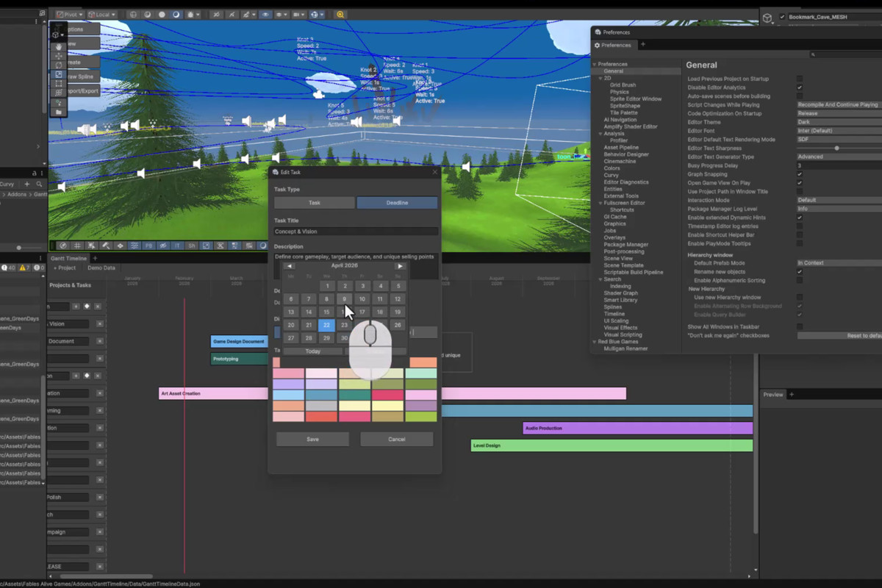Viewport: 882px width, 588px height.
Task: Open the gizmos dropdown in scene toolbar
Action: [x=317, y=14]
